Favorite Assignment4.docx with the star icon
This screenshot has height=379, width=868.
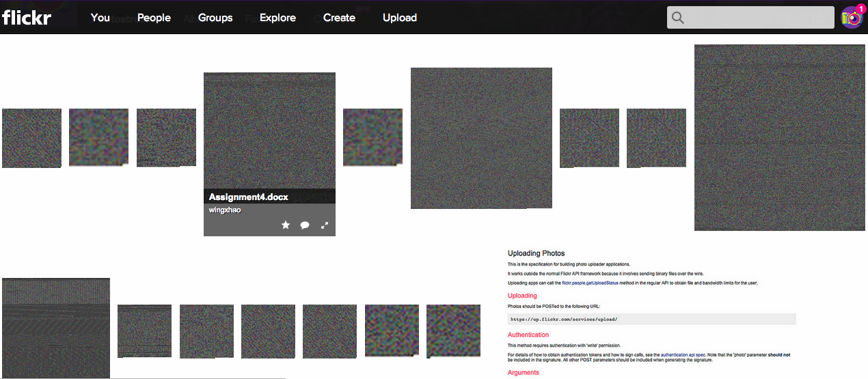click(x=286, y=225)
